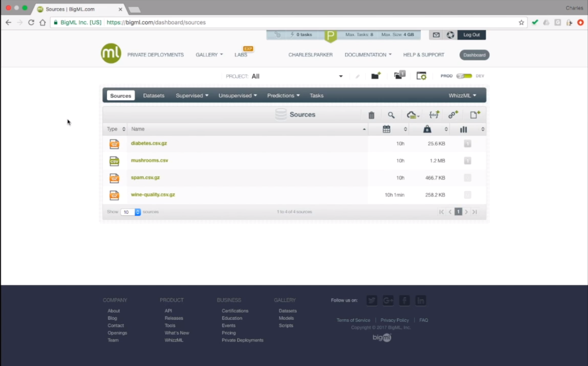
Task: Click the lifebuoy support icon
Action: tap(450, 35)
